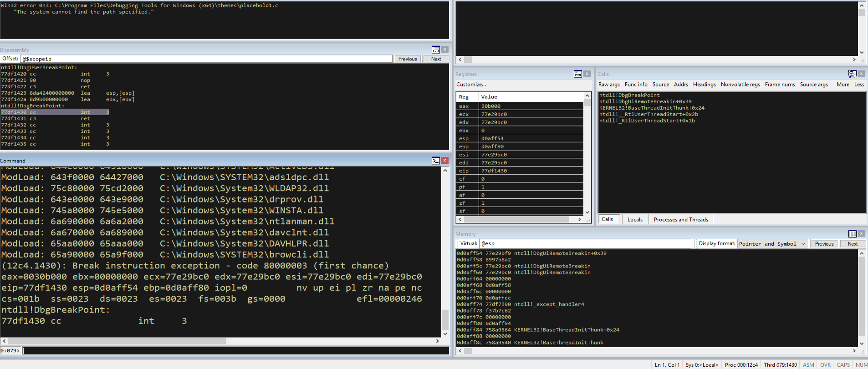Click Memory window scroll-up arrow
This screenshot has height=369, width=868.
click(x=862, y=253)
